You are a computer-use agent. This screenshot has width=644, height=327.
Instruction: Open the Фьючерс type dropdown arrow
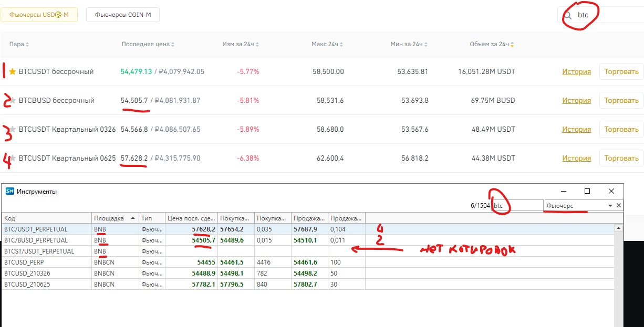(x=610, y=206)
